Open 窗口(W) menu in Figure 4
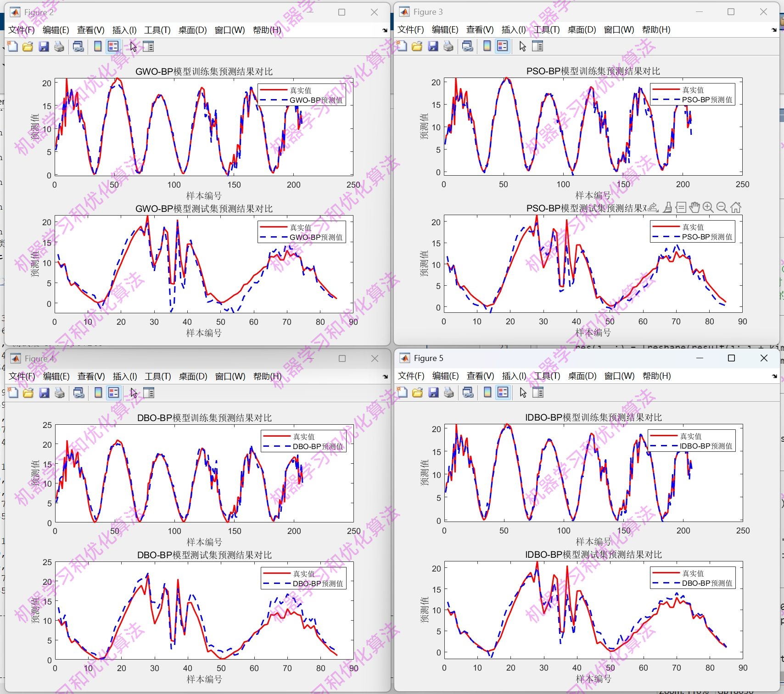784x694 pixels. tap(230, 377)
